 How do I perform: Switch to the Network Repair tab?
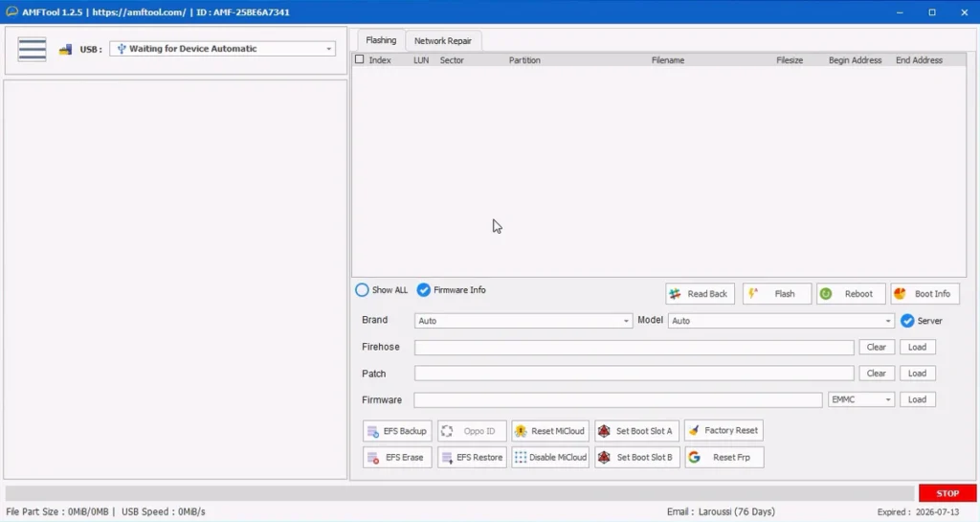pyautogui.click(x=443, y=41)
